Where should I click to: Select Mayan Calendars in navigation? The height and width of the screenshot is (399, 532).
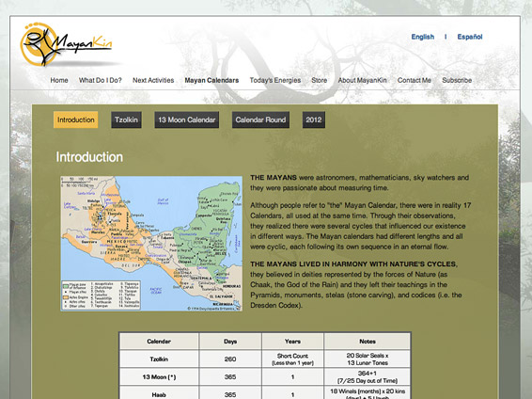(211, 80)
